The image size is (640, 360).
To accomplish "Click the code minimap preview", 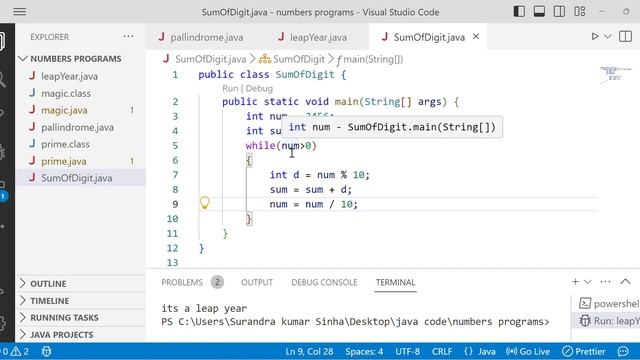I will [x=615, y=76].
